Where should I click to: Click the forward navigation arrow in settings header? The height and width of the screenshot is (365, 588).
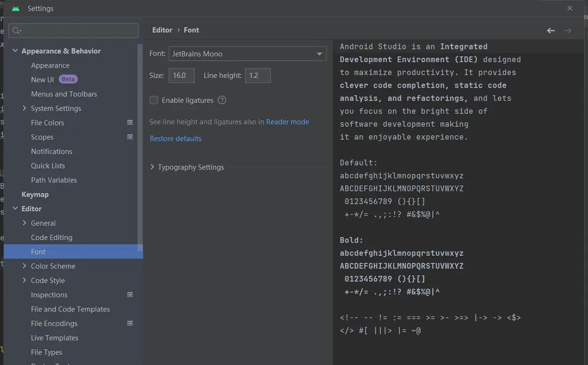point(567,30)
